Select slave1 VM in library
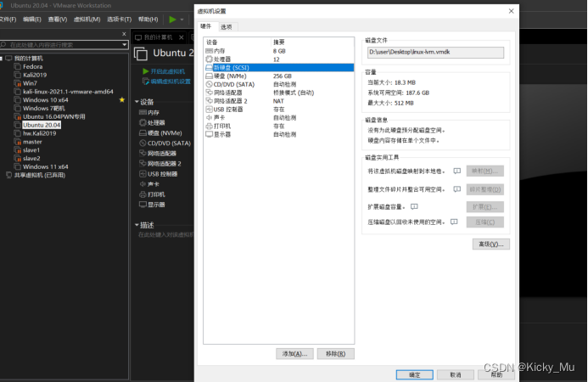This screenshot has height=382, width=588. click(x=31, y=150)
